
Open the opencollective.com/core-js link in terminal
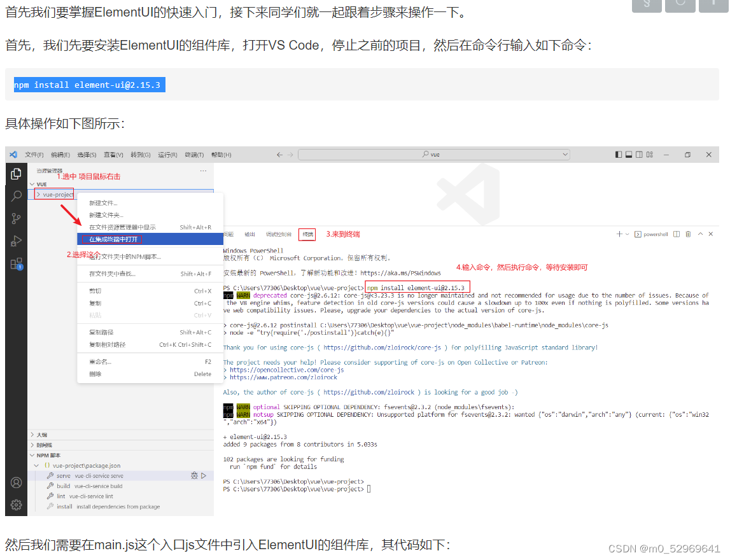(x=287, y=370)
